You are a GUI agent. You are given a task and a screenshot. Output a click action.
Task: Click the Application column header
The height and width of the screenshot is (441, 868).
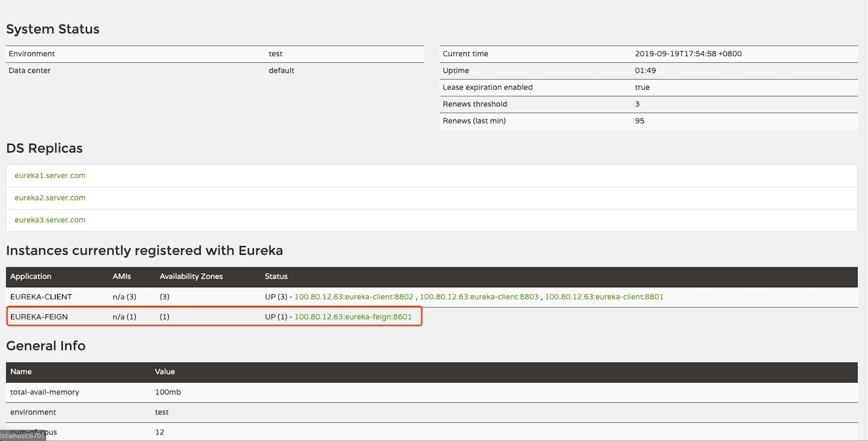tap(31, 276)
